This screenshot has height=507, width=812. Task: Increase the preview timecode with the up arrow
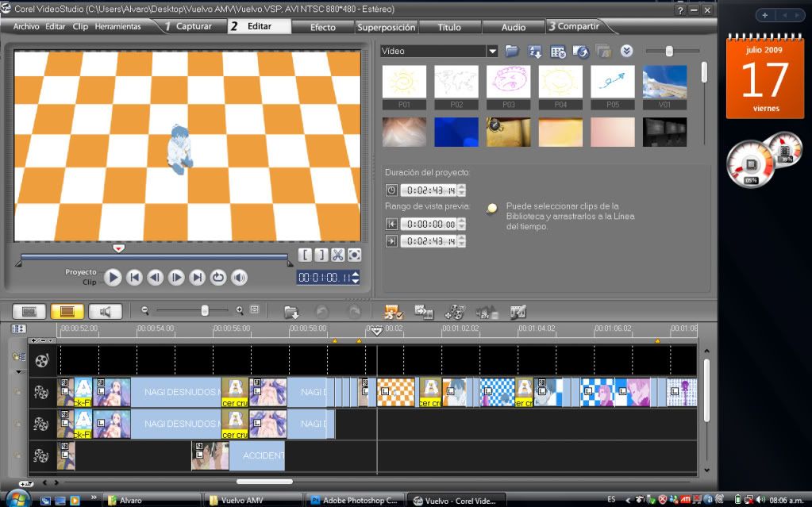356,274
